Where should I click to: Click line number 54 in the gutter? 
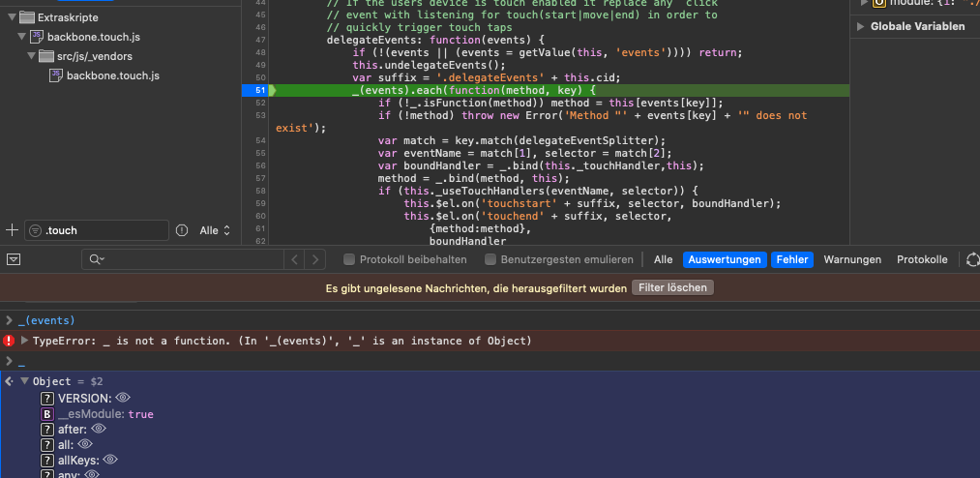(260, 140)
